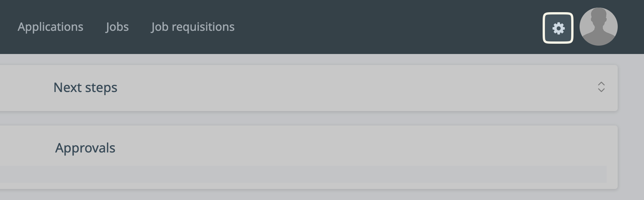Click the highlighted cog button in header

click(558, 28)
